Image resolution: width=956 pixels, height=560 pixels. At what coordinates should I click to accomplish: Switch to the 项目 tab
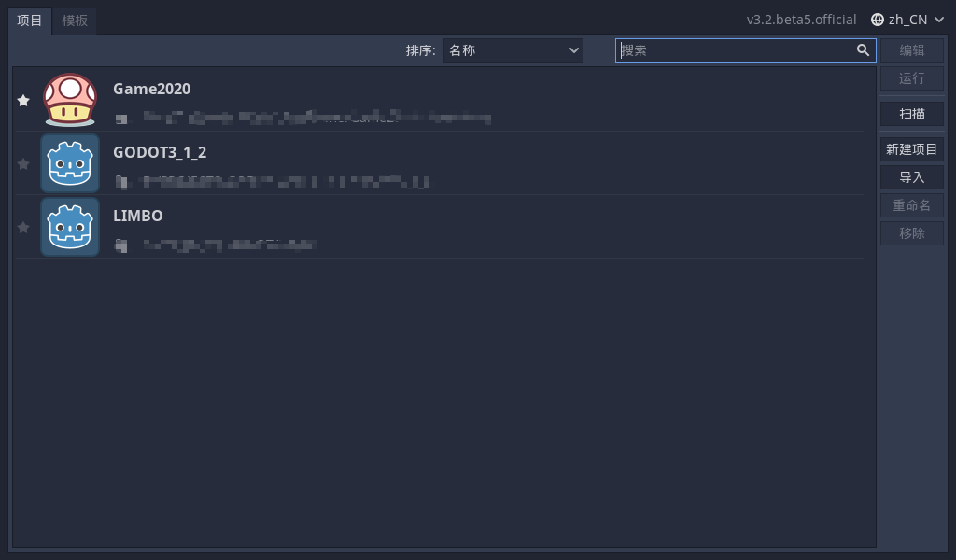tap(29, 21)
